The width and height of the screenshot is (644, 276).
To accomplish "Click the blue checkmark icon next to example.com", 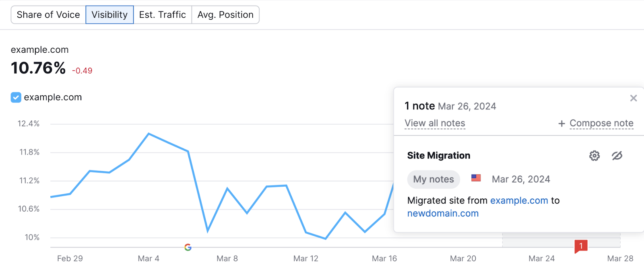I will click(15, 97).
